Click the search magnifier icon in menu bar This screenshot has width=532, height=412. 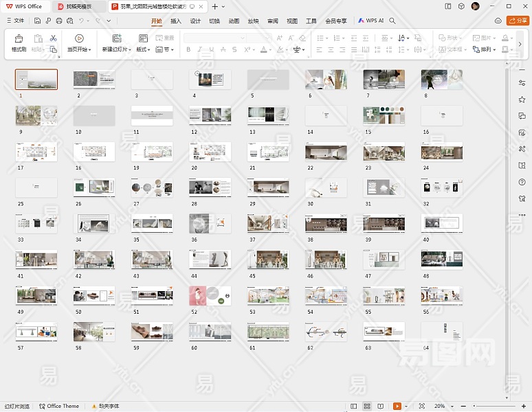392,21
